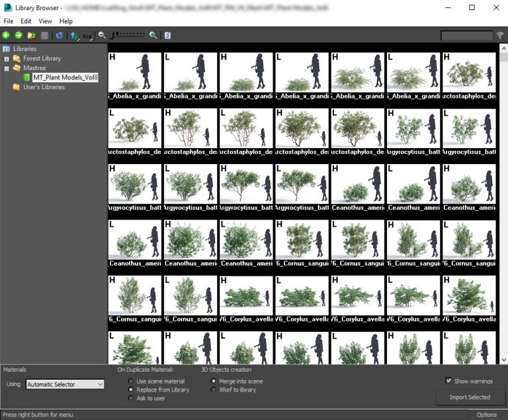Open the checklist preferences toolbar icon

[x=167, y=35]
